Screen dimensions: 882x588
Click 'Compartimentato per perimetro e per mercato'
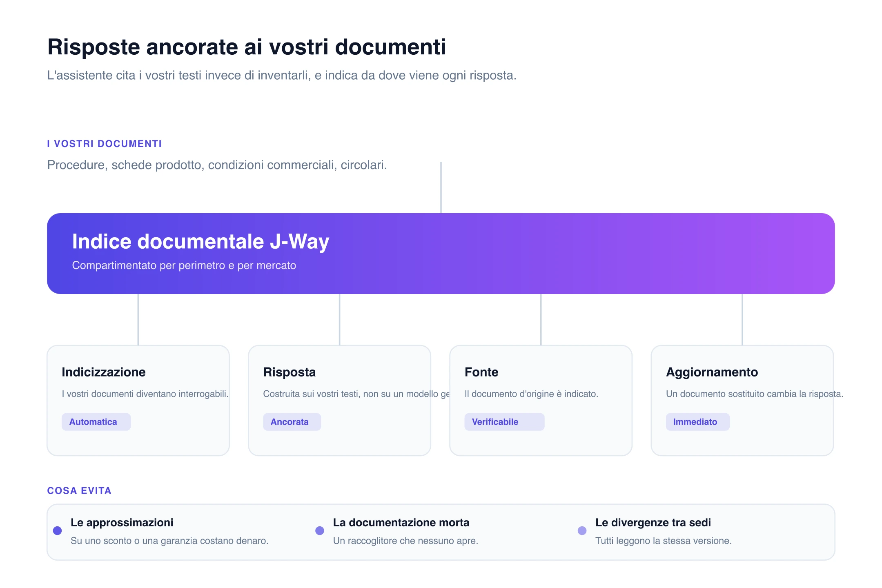(184, 265)
